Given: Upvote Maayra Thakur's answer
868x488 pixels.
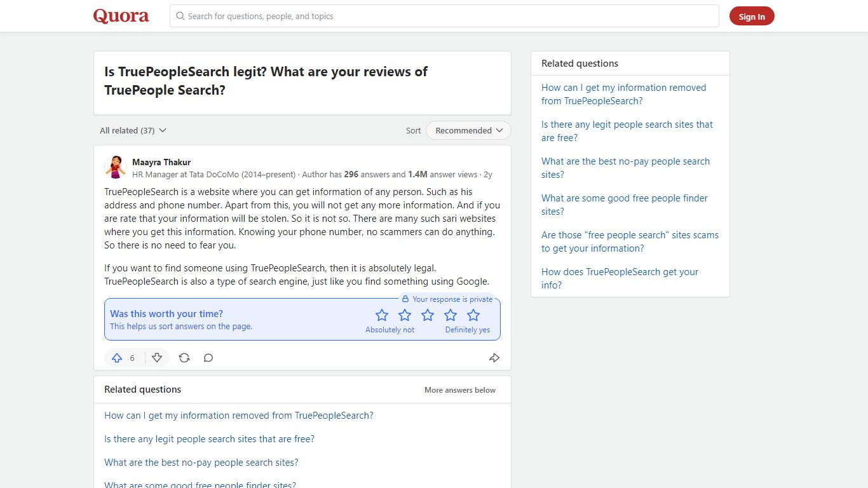Looking at the screenshot, I should (x=125, y=358).
